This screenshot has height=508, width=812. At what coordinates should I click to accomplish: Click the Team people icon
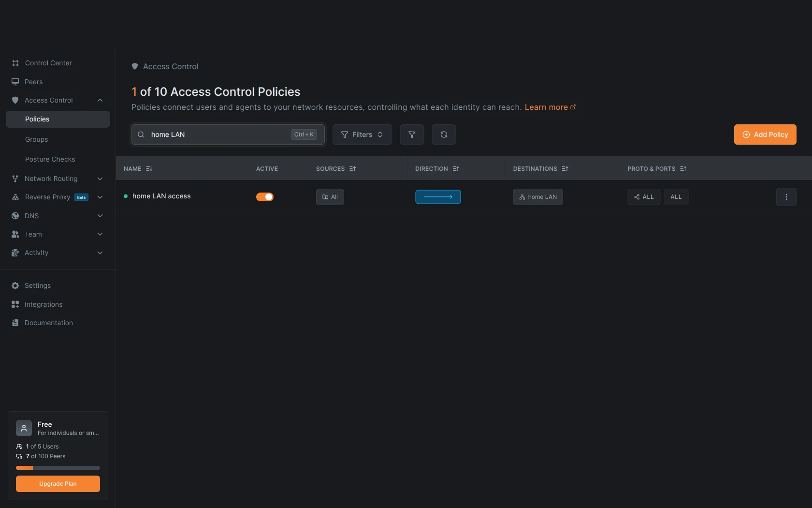(x=15, y=234)
